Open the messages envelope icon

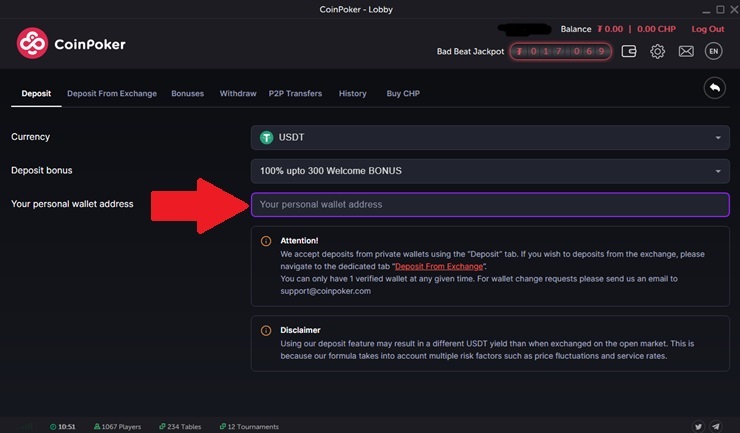point(686,51)
